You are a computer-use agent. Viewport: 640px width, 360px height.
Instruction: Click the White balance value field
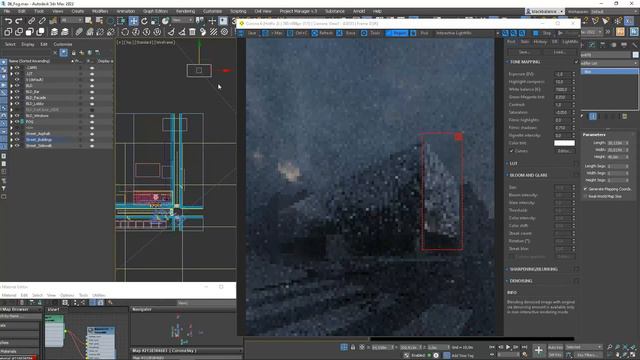tap(562, 89)
